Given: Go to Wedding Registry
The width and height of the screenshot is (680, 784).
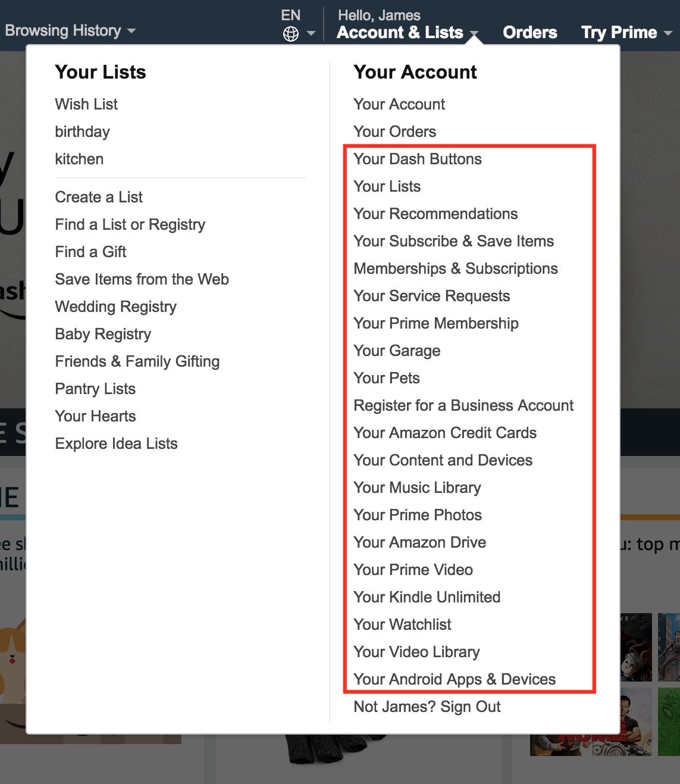Looking at the screenshot, I should [115, 307].
